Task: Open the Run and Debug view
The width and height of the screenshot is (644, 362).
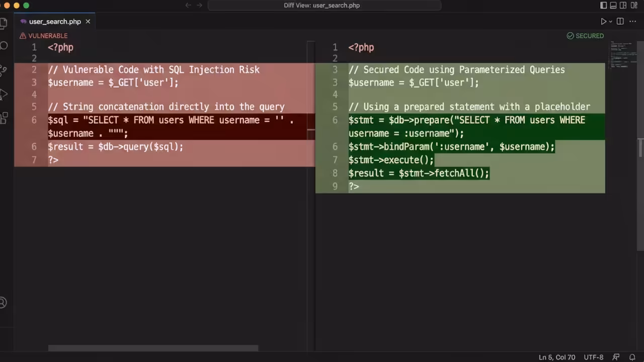Action: tap(3, 94)
